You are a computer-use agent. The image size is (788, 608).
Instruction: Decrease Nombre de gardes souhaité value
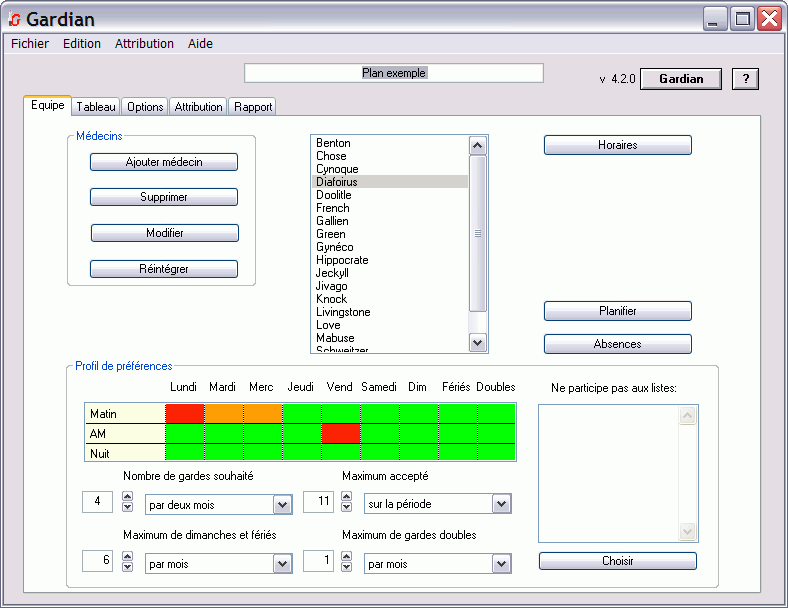pyautogui.click(x=128, y=507)
